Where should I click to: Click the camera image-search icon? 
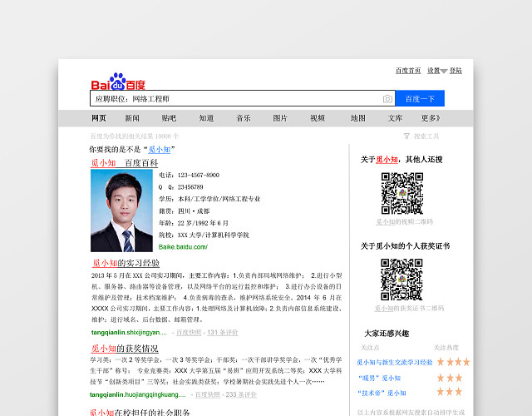pyautogui.click(x=387, y=99)
